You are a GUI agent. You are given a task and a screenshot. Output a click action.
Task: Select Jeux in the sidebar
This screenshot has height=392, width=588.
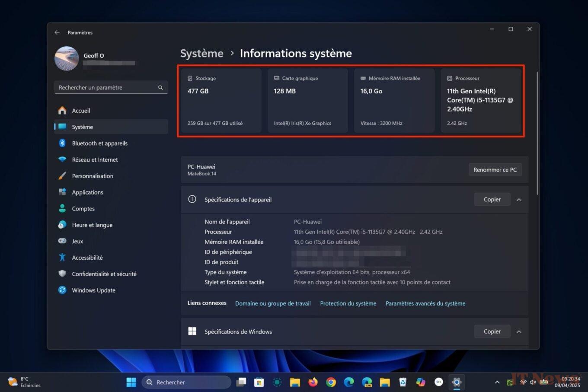(111, 241)
